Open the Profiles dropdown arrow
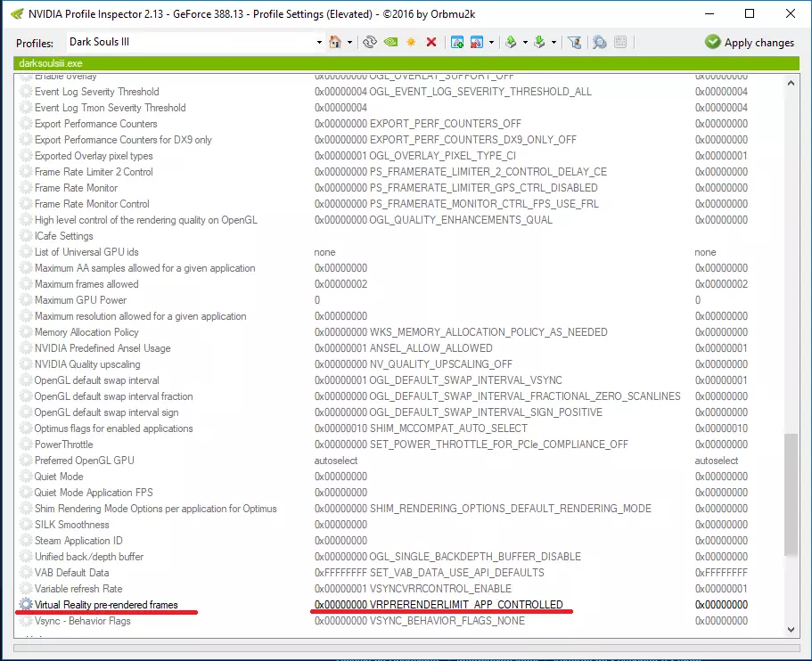Image resolution: width=812 pixels, height=661 pixels. click(x=319, y=43)
